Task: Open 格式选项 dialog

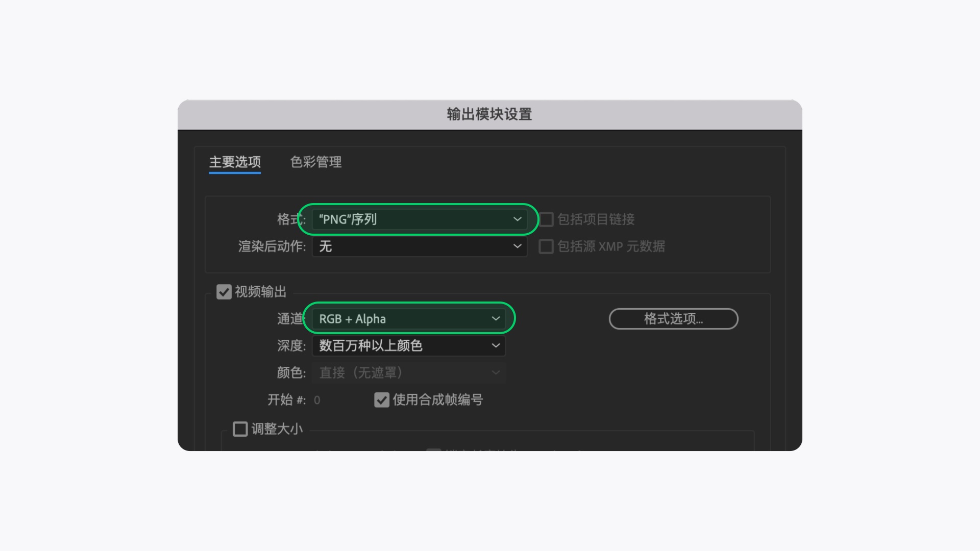Action: 672,318
